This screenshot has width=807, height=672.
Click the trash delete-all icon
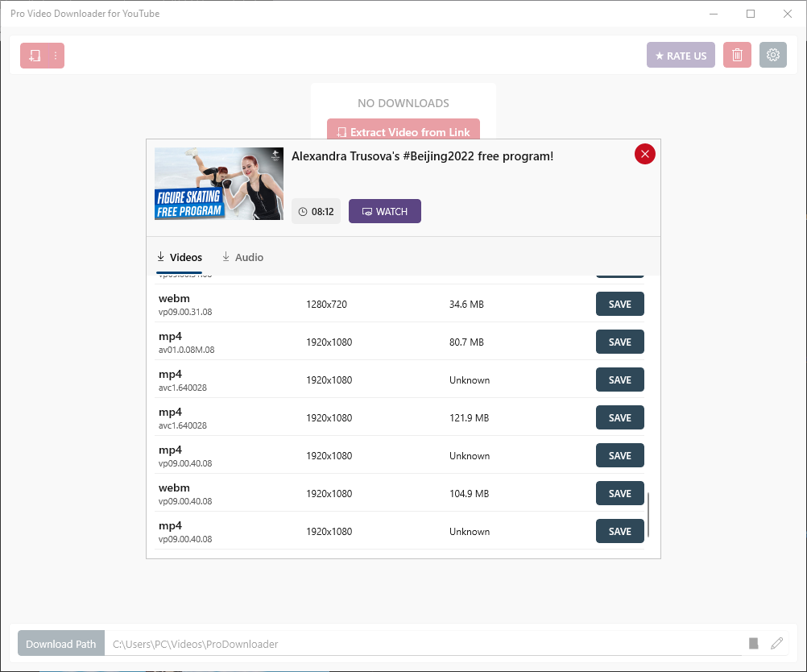737,55
